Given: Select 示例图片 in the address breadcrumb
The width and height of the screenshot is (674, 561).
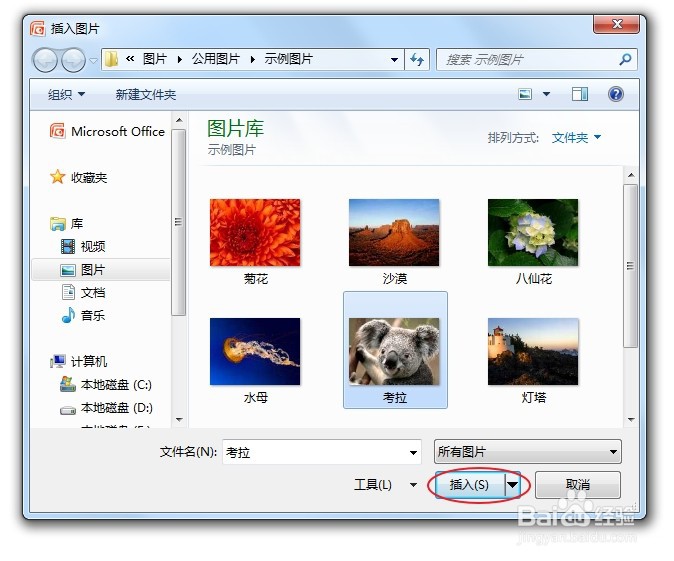Looking at the screenshot, I should click(288, 59).
